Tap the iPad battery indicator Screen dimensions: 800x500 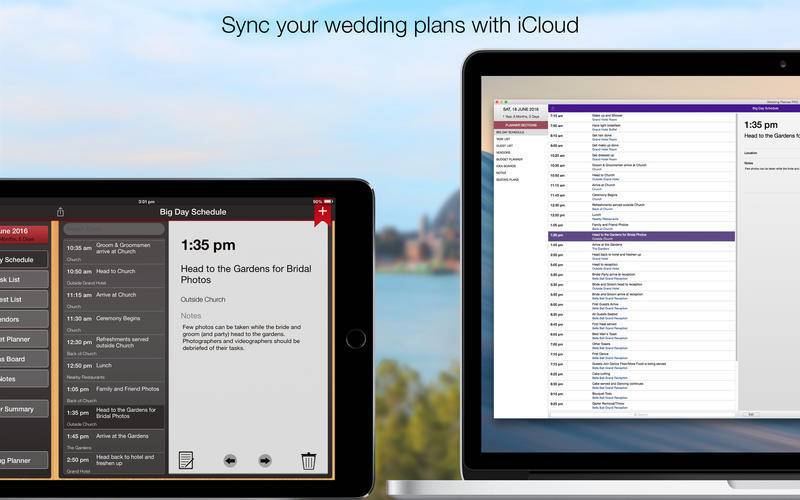click(x=328, y=202)
